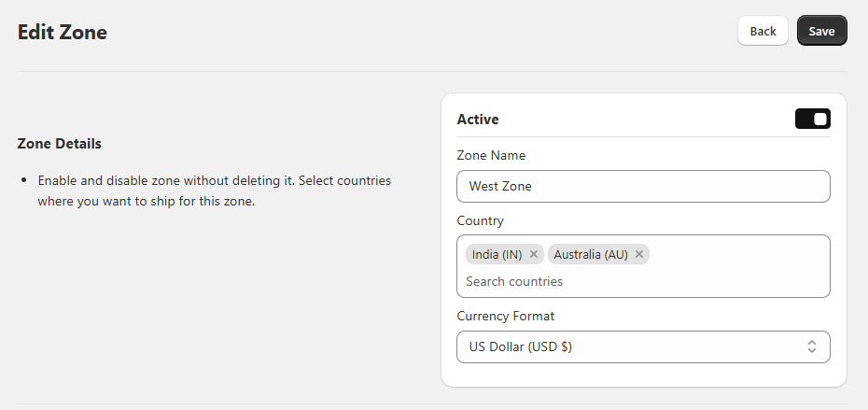
Task: Click the up-down chevron on Currency Format
Action: click(x=812, y=346)
